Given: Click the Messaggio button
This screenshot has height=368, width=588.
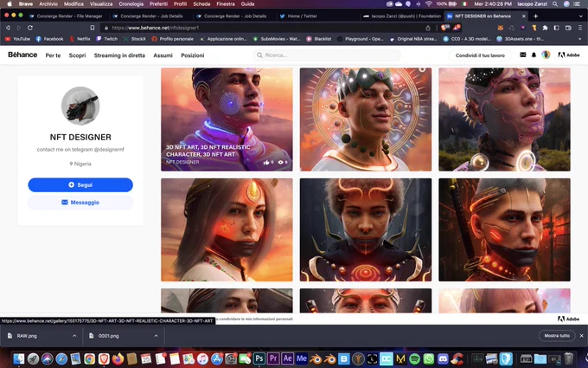Looking at the screenshot, I should click(80, 202).
